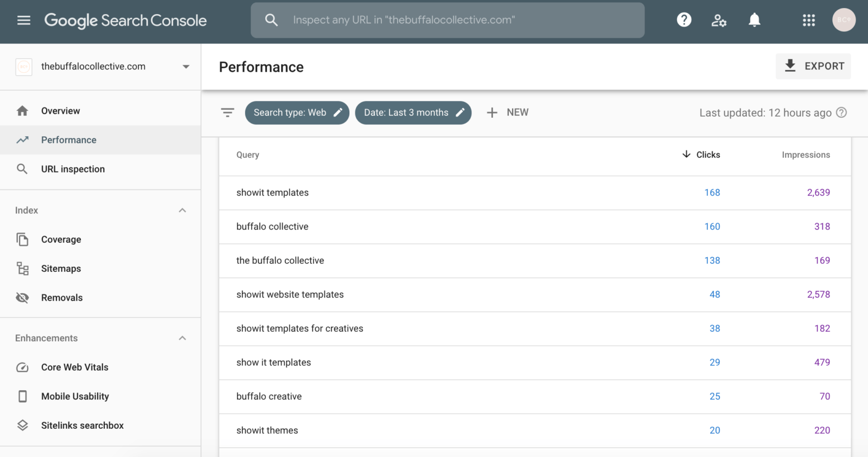Open the thebuffalocollective.com property dropdown
Viewport: 868px width, 457px height.
point(185,66)
